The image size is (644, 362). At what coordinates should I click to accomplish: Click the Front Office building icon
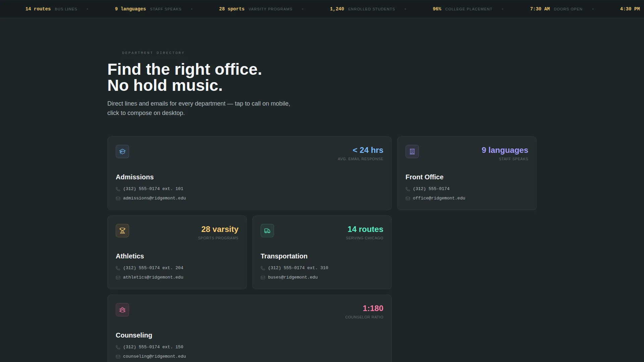412,152
